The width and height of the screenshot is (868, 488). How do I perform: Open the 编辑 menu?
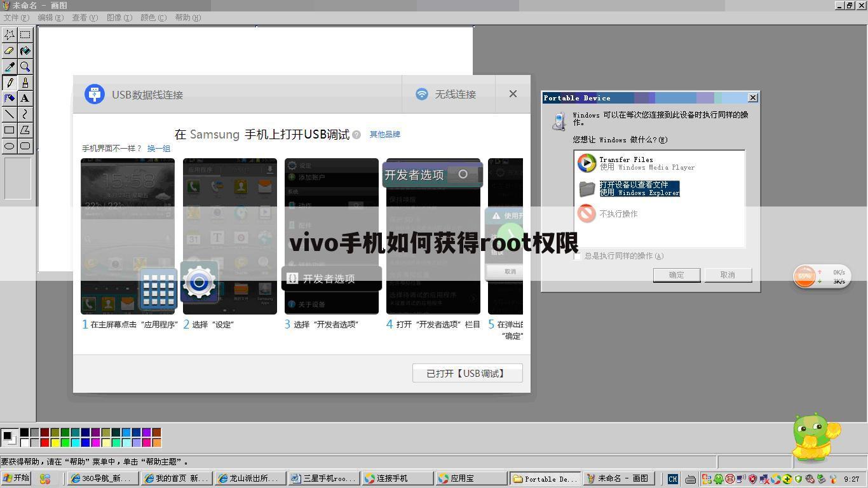[x=51, y=18]
